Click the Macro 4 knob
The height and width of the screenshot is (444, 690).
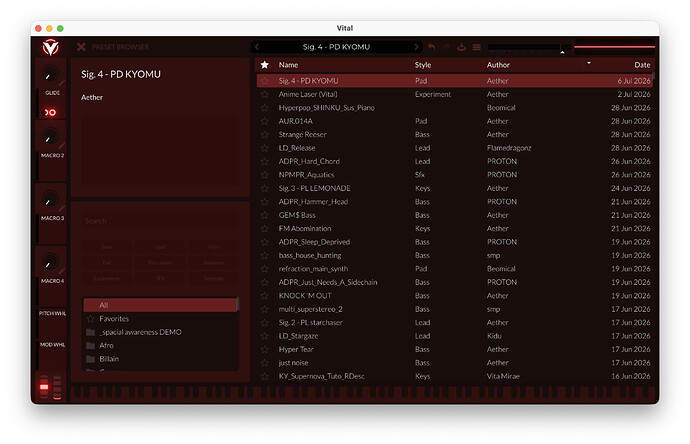(50, 262)
